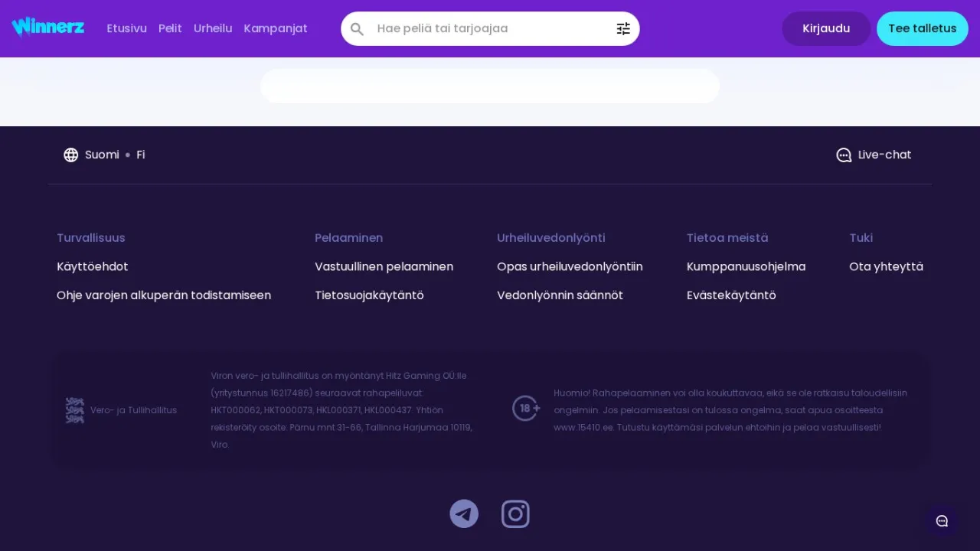This screenshot has width=980, height=551.
Task: Click the Live-chat speech bubble icon
Action: click(x=844, y=155)
